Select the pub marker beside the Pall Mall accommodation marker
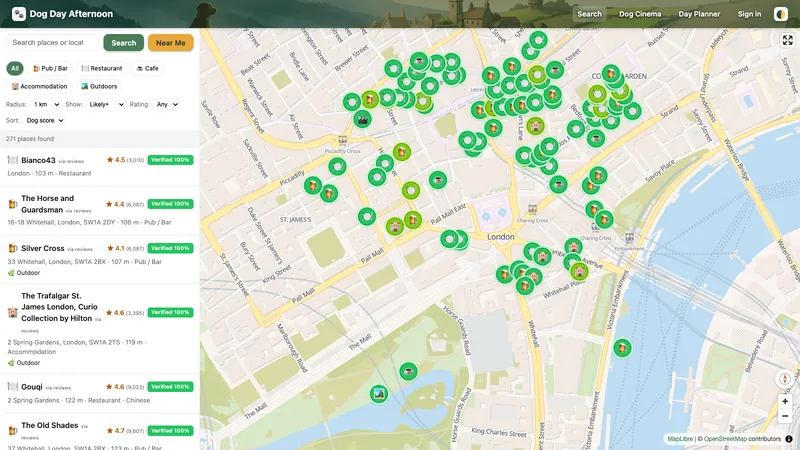Image resolution: width=800 pixels, height=450 pixels. 412,220
